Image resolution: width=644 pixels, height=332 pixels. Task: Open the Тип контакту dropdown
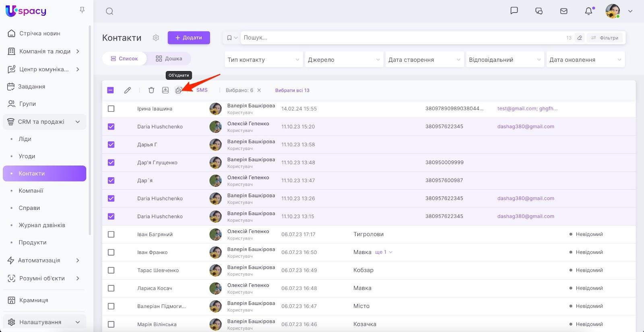263,60
